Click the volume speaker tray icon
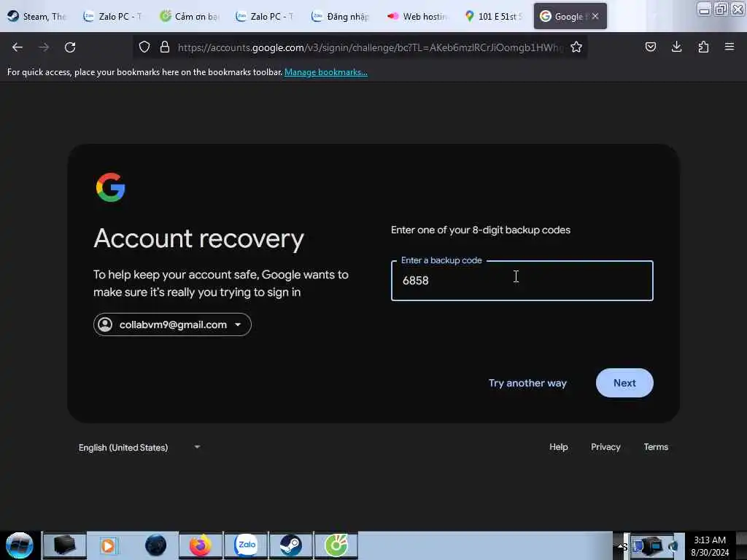This screenshot has width=747, height=560. tap(673, 546)
